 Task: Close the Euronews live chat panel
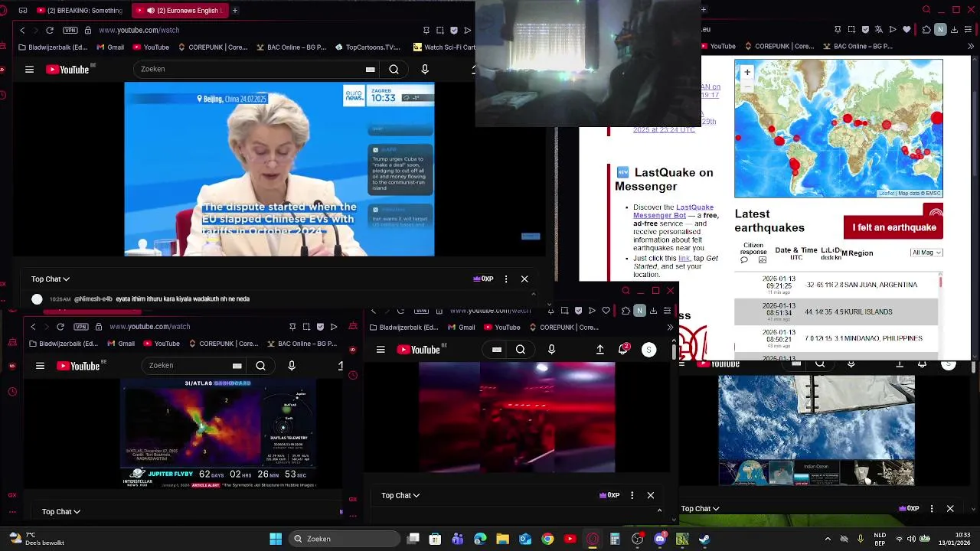click(524, 279)
